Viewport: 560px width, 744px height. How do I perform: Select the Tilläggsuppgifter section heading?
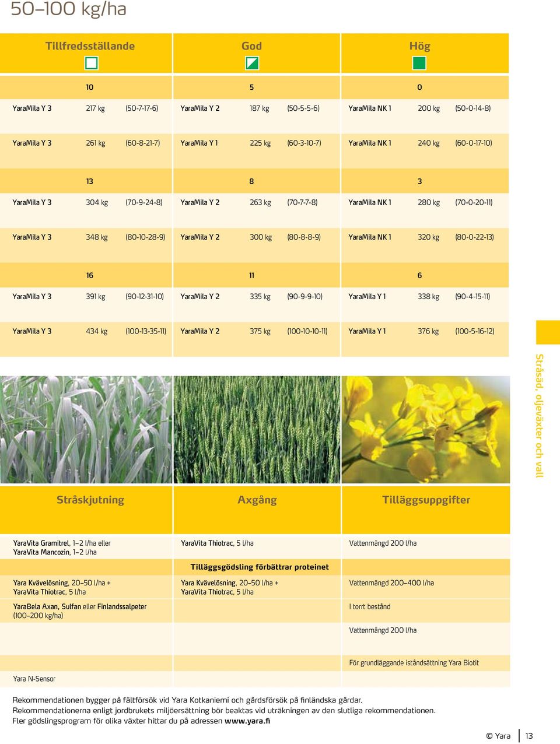pos(426,500)
